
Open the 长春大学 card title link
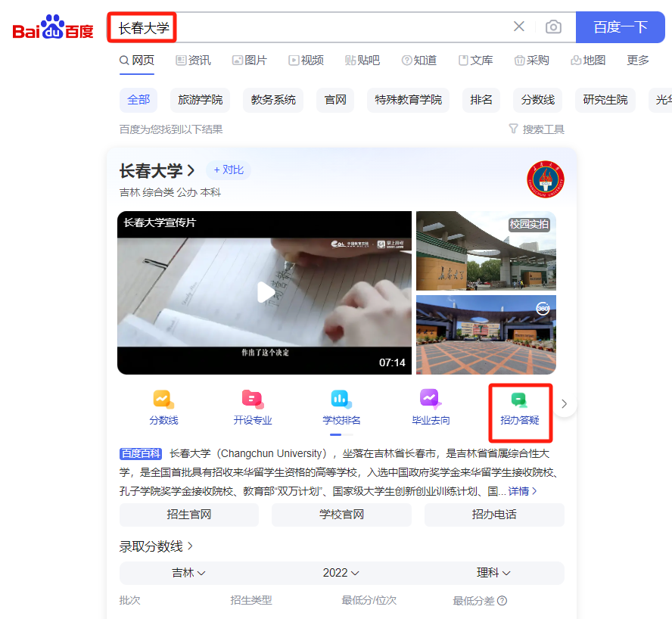pyautogui.click(x=157, y=171)
